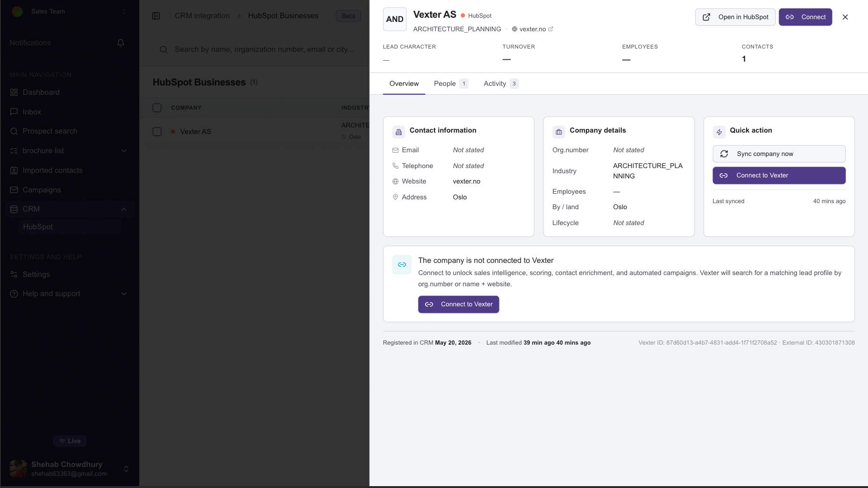Click the Imported contacts icon
Screen dimensions: 868x488
tap(14, 170)
